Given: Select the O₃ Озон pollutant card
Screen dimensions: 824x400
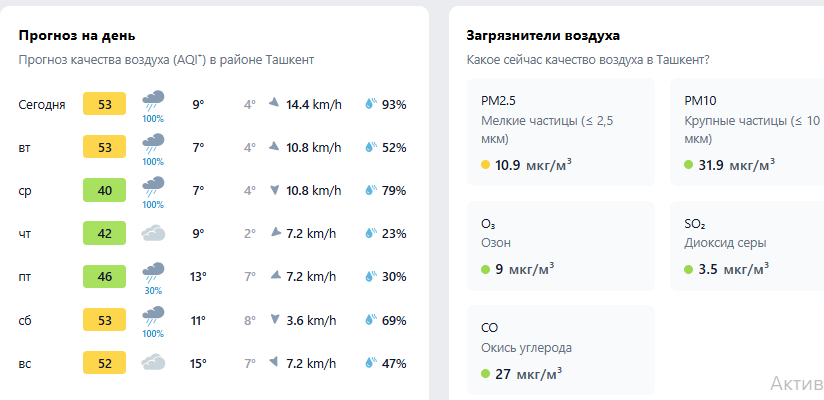Looking at the screenshot, I should click(560, 245).
